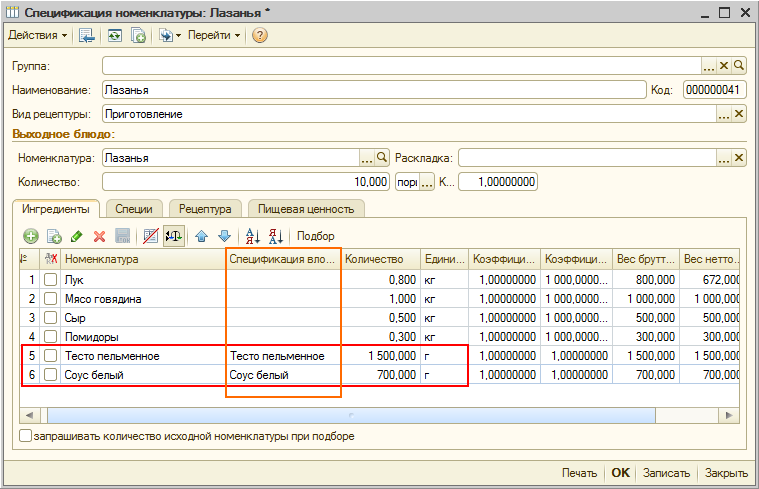759x489 pixels.
Task: Click the pencil edit row icon
Action: (x=77, y=236)
